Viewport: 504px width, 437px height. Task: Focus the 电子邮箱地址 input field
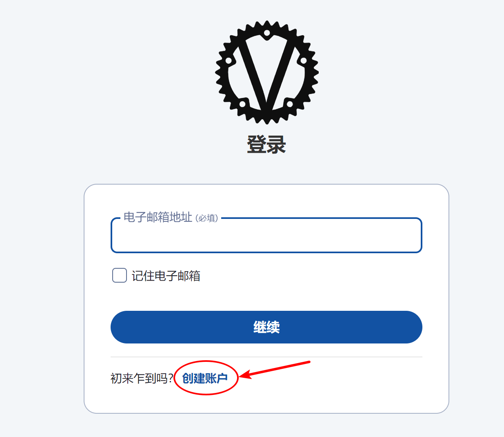pos(266,236)
